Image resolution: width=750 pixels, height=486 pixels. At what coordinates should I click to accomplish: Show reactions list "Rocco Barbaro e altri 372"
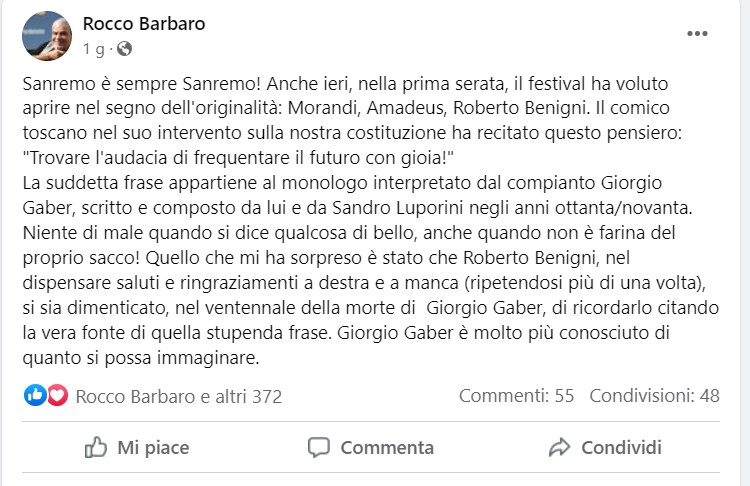pyautogui.click(x=178, y=396)
